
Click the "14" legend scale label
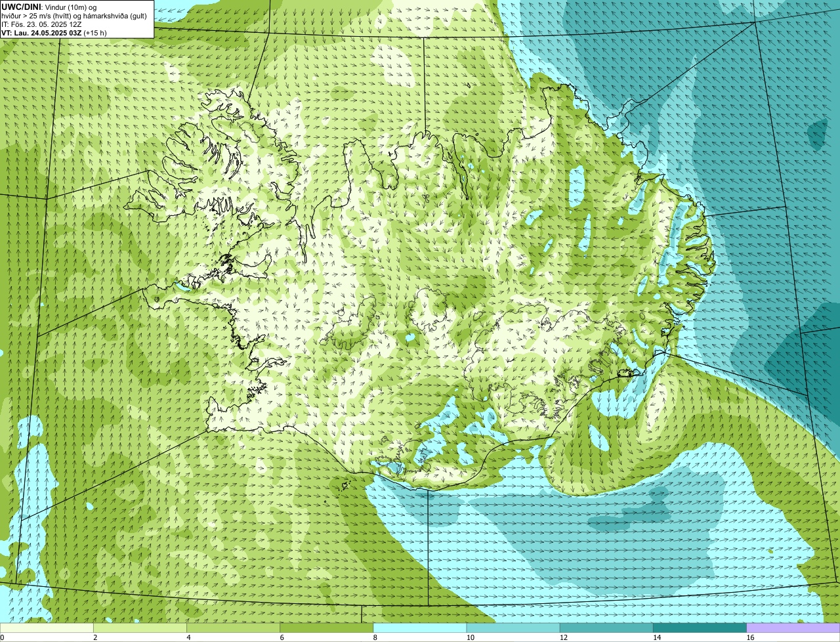pos(657,637)
